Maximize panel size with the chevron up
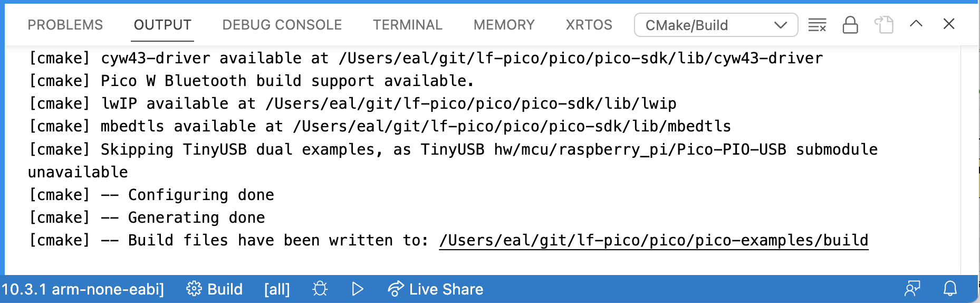This screenshot has height=303, width=980. [916, 24]
